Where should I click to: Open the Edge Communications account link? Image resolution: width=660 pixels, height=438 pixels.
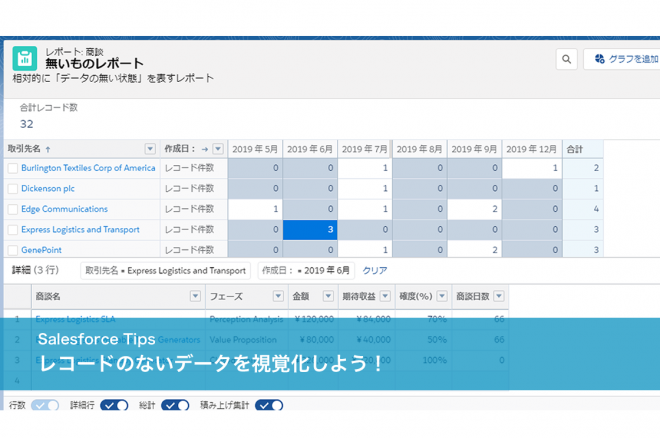tap(64, 209)
